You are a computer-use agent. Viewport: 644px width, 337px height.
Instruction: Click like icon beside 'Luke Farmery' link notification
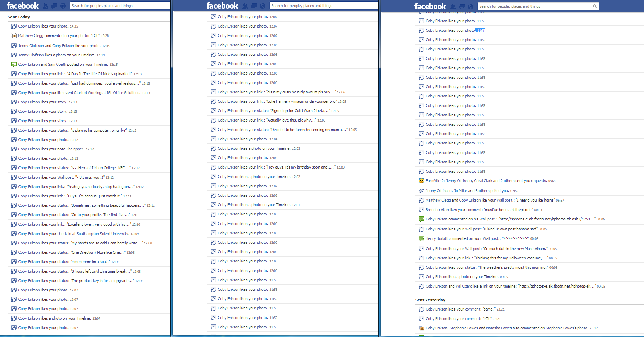click(x=214, y=101)
